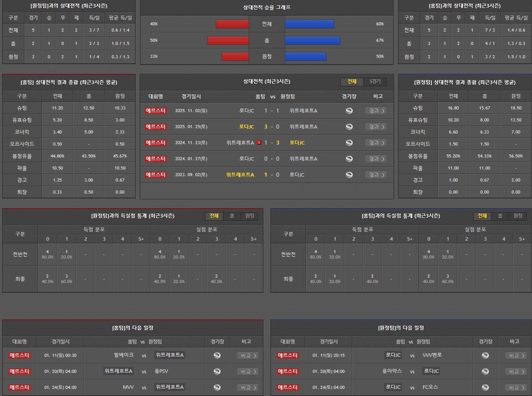Click highlighted 로다JC in 2025. 01. 25 row
Image resolution: width=532 pixels, height=396 pixels.
tap(246, 127)
